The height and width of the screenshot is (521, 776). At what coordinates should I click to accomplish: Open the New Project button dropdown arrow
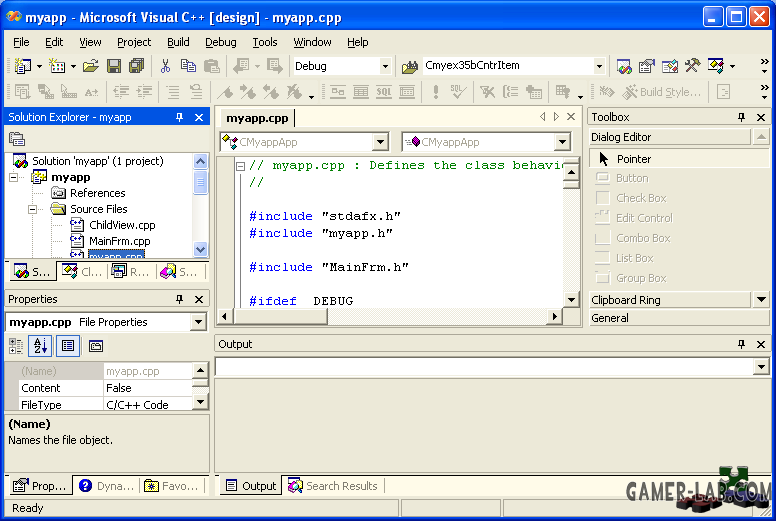[x=39, y=66]
